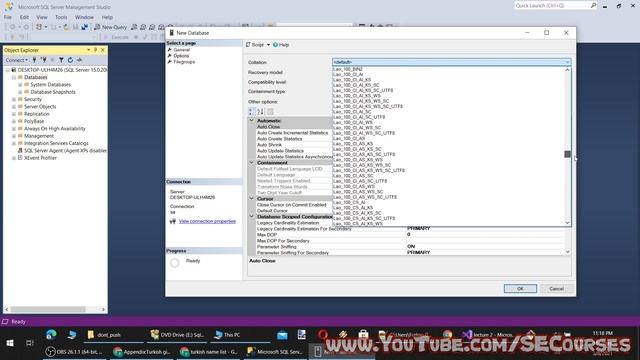
Task: Collapse the Automatic options category
Action: 252,120
